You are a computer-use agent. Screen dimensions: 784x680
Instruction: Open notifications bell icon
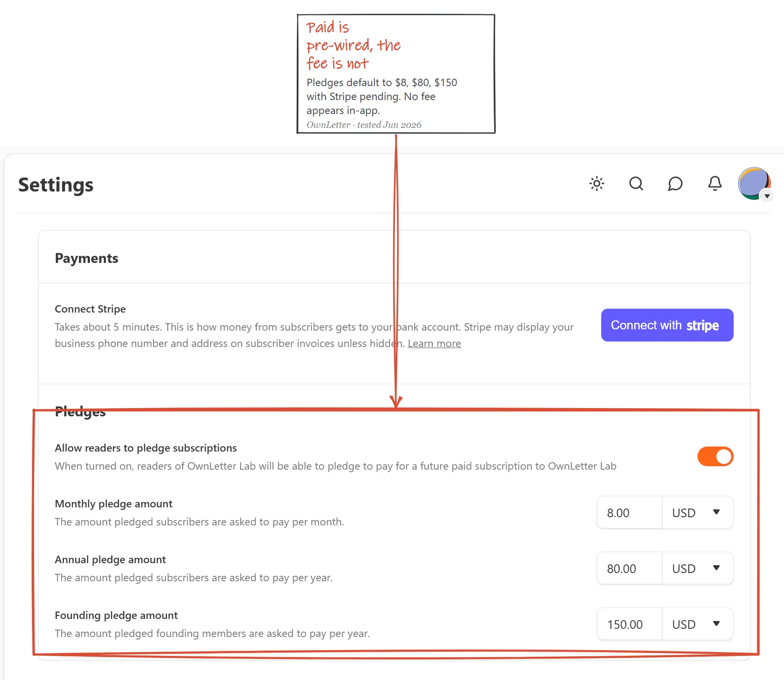[x=715, y=184]
